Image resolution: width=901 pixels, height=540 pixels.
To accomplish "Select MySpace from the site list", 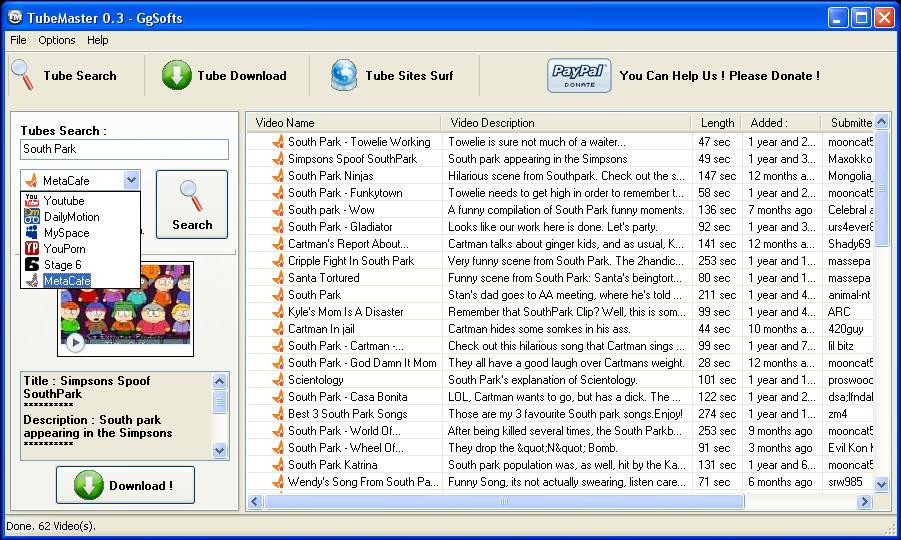I will tap(80, 233).
